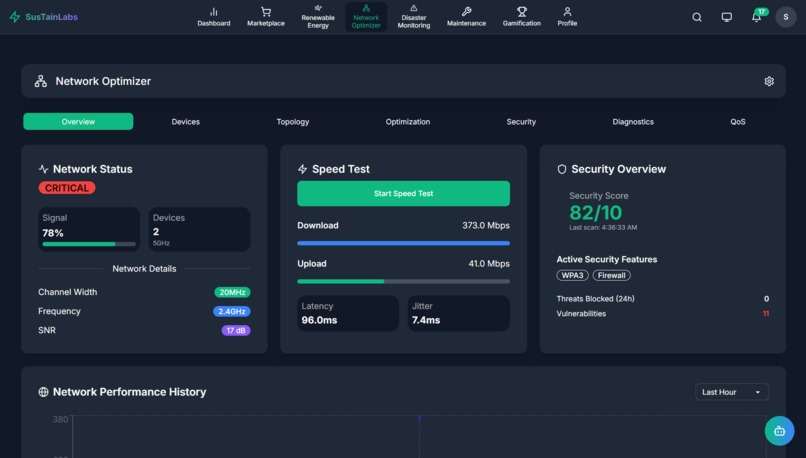Click the Upload speed progress bar
This screenshot has width=806, height=458.
point(404,281)
